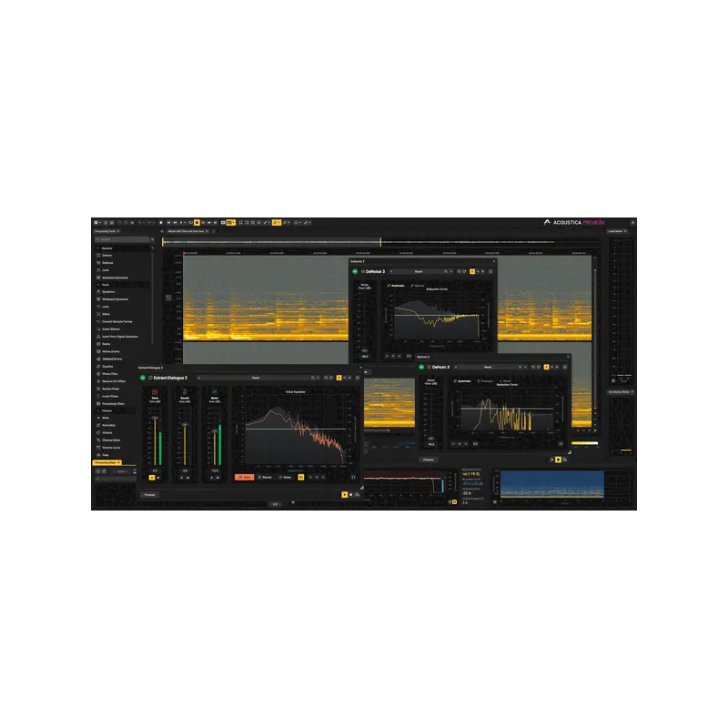Click Process in the Extract Dialogue 2 window

click(149, 494)
